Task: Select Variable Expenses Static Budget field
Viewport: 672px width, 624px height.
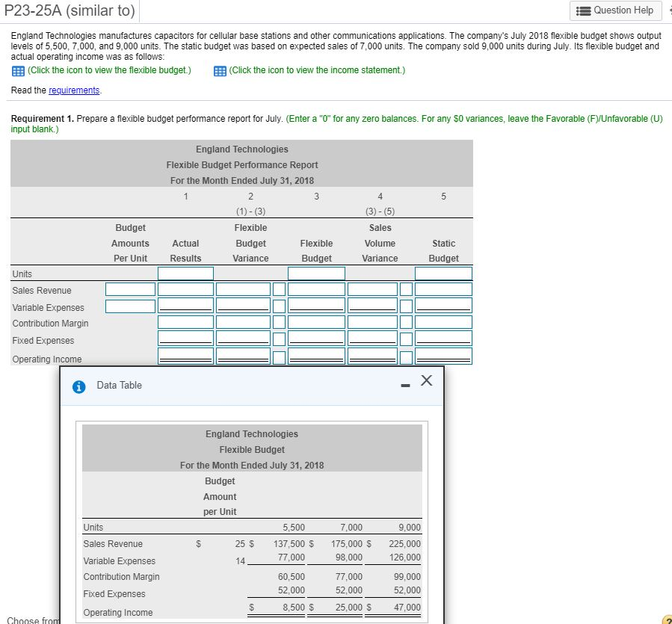Action: coord(443,306)
